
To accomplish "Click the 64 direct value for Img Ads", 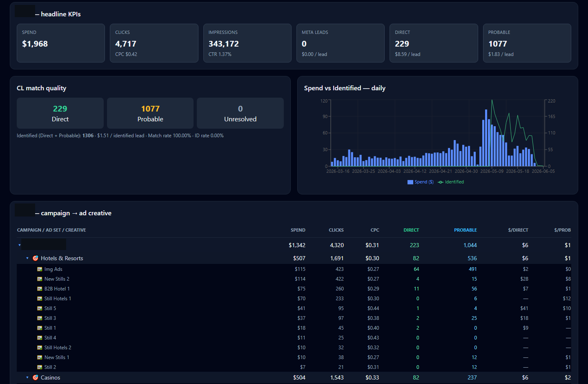I will 416,269.
